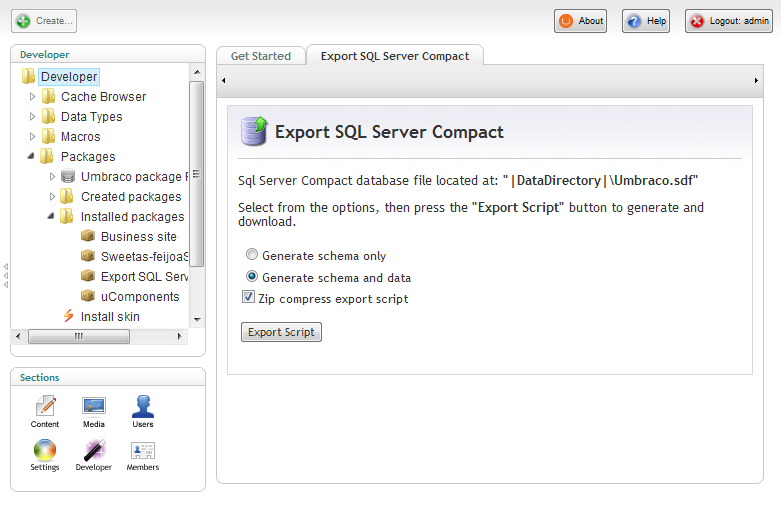Open the Business site tree item
781x507 pixels.
click(138, 236)
